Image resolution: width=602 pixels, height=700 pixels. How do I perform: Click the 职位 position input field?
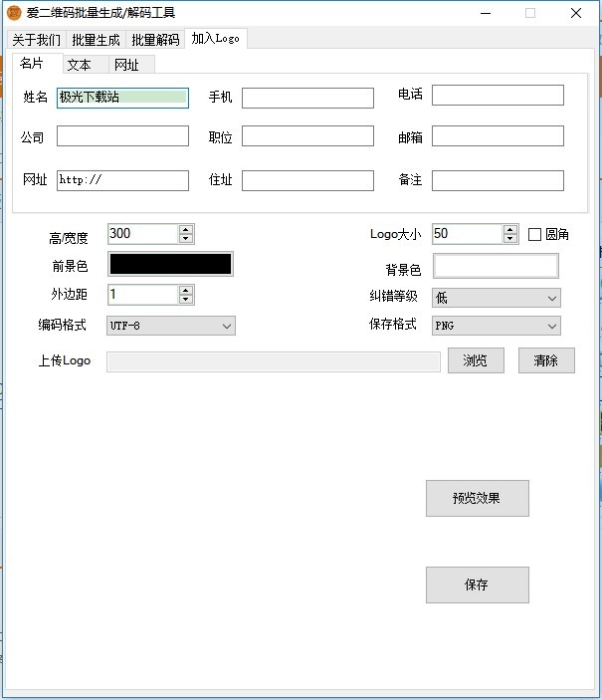(x=307, y=135)
